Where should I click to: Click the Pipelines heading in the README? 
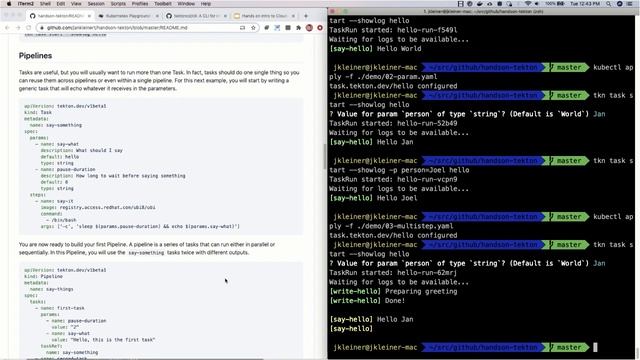coord(36,56)
